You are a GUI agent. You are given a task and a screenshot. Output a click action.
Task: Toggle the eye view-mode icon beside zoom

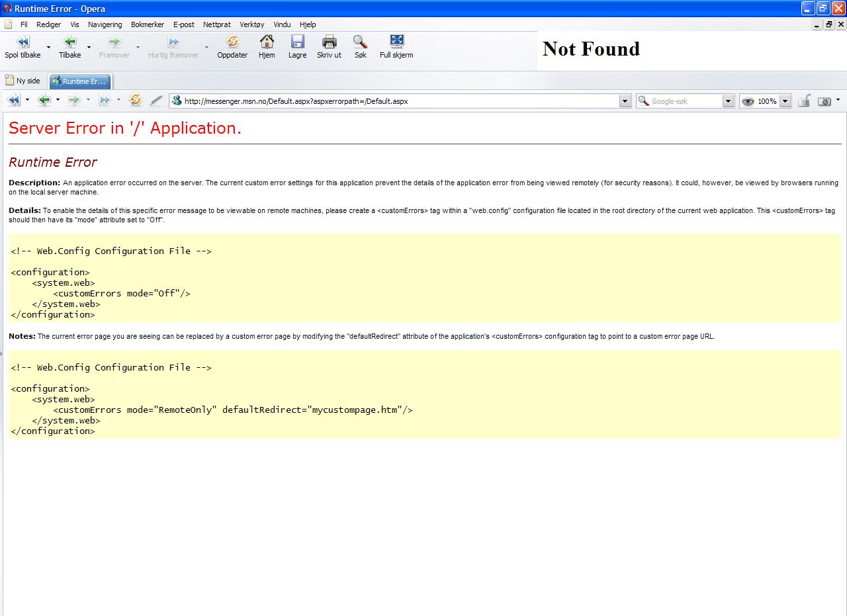pos(748,101)
